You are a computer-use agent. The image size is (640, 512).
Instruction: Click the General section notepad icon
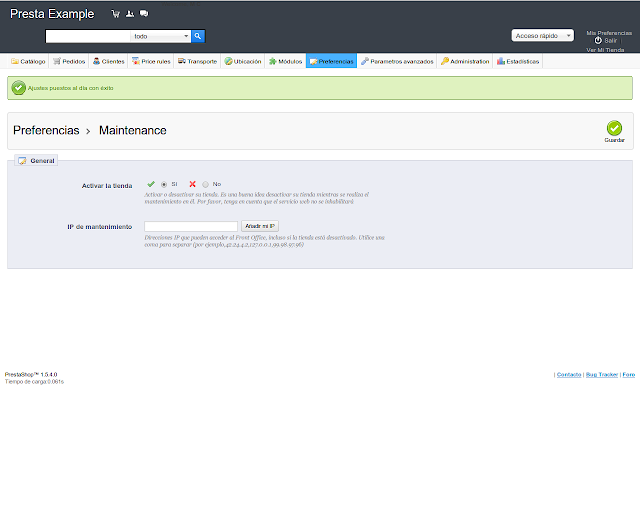tap(22, 160)
